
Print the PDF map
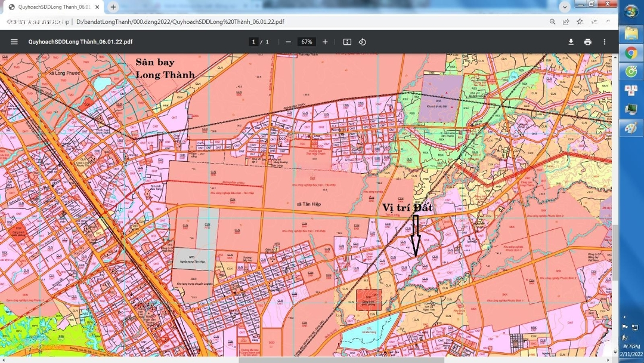[587, 42]
